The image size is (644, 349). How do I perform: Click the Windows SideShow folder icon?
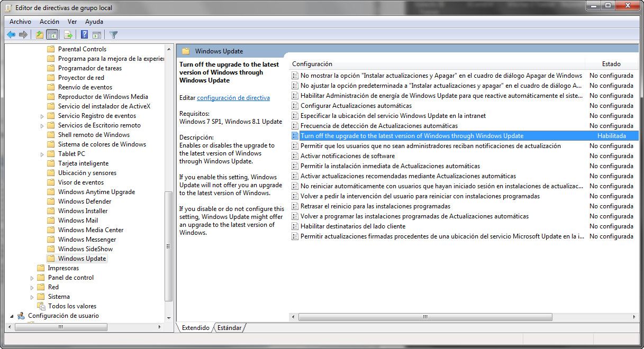pyautogui.click(x=51, y=249)
